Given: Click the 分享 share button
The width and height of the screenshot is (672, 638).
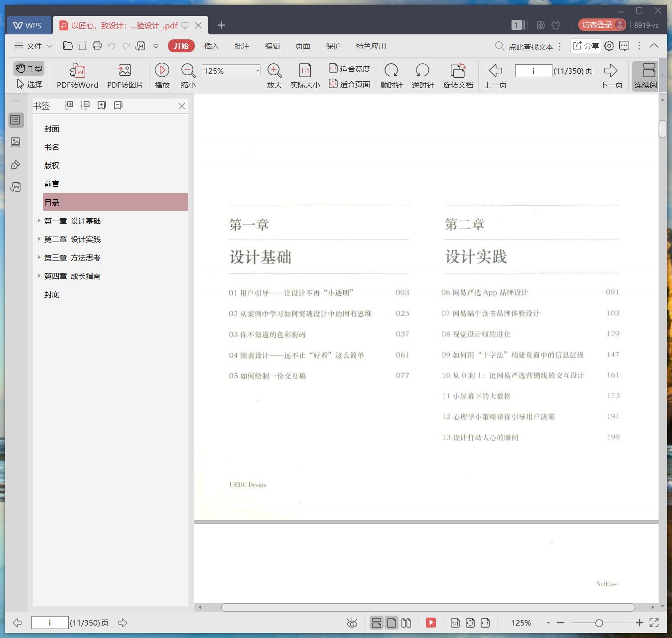Looking at the screenshot, I should click(x=585, y=46).
